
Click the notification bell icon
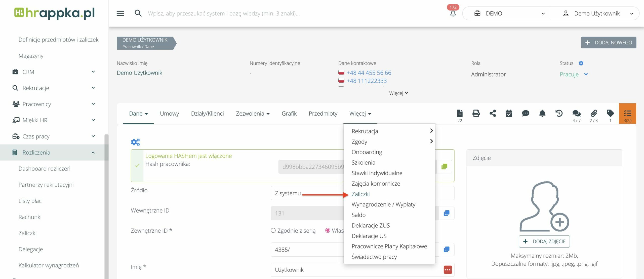pyautogui.click(x=453, y=13)
